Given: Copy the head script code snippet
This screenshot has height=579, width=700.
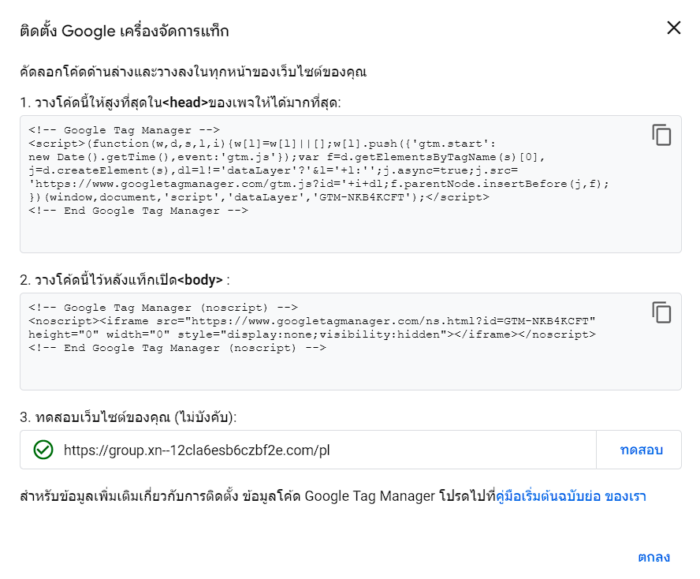Looking at the screenshot, I should click(662, 135).
